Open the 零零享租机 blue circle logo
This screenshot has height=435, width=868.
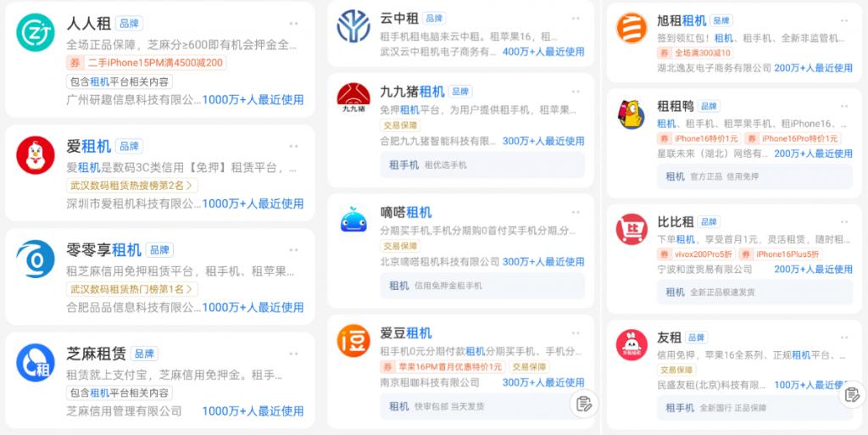(x=36, y=259)
